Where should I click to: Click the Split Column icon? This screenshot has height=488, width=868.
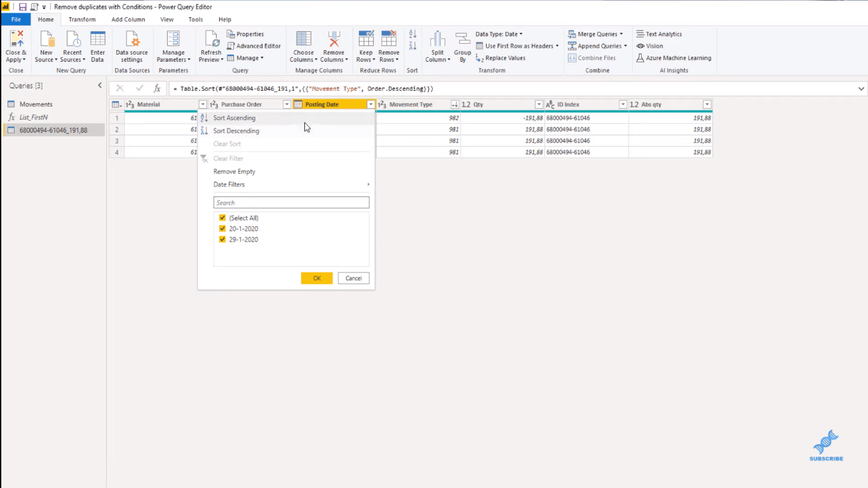click(437, 39)
